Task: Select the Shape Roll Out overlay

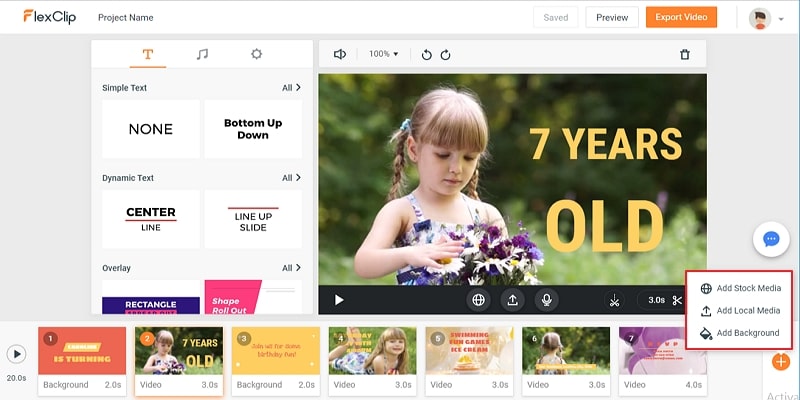Action: (253, 297)
